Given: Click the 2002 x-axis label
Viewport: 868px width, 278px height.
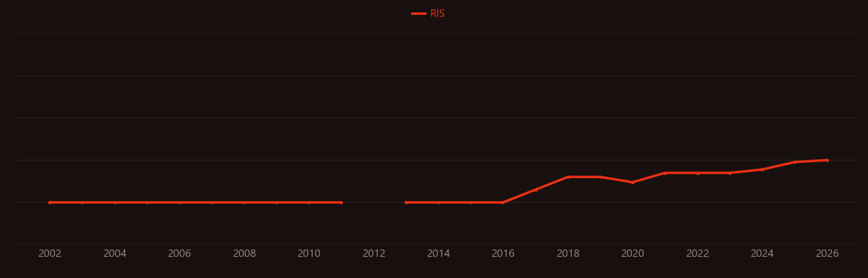Looking at the screenshot, I should [x=50, y=253].
